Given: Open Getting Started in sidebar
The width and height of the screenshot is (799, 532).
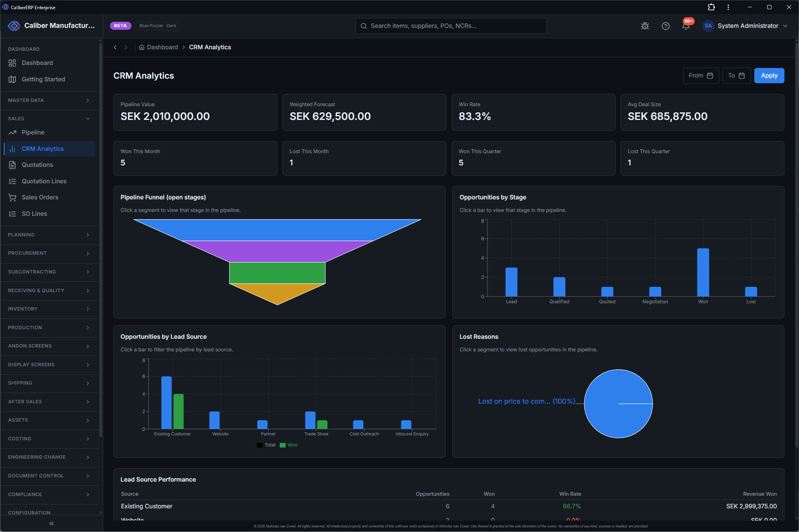Looking at the screenshot, I should coord(49,79).
